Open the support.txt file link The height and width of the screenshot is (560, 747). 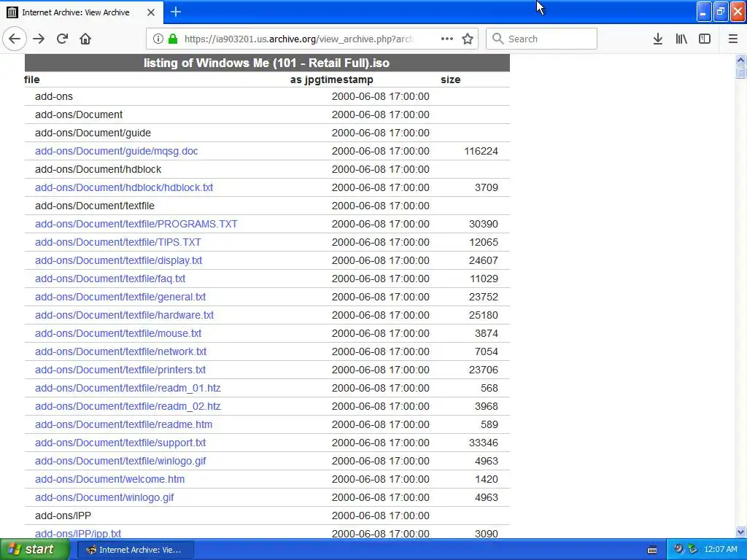pyautogui.click(x=120, y=443)
